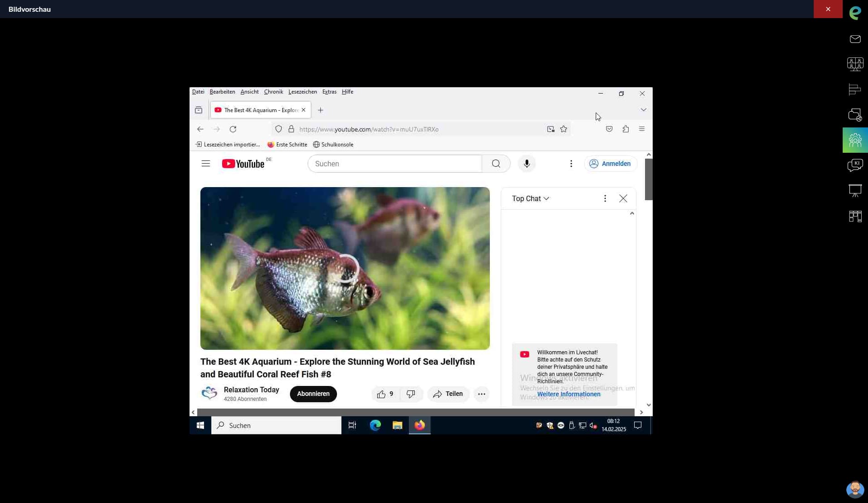Screen dimensions: 868x503
Task: Close the live chat panel
Action: tap(623, 198)
